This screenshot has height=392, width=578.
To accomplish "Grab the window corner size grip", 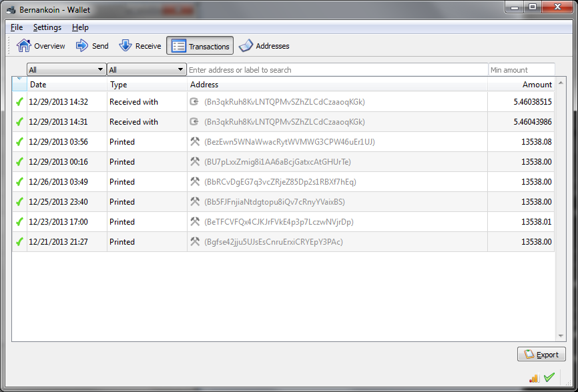I will [x=568, y=383].
